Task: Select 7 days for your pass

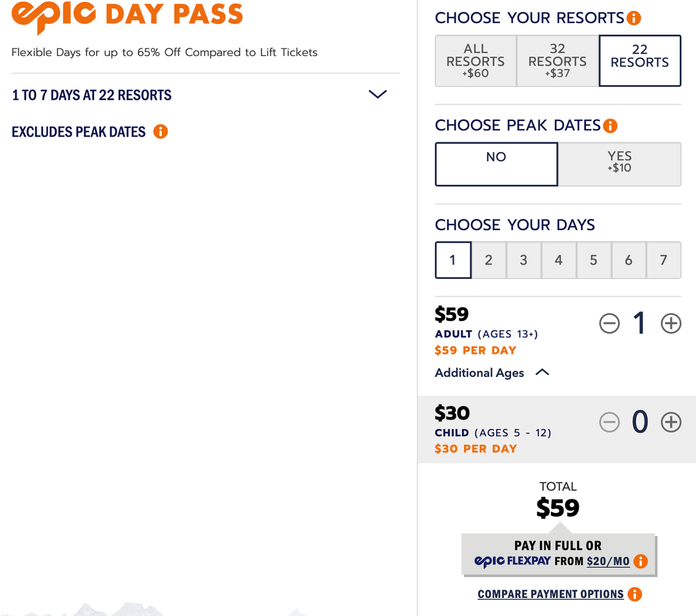Action: tap(664, 260)
